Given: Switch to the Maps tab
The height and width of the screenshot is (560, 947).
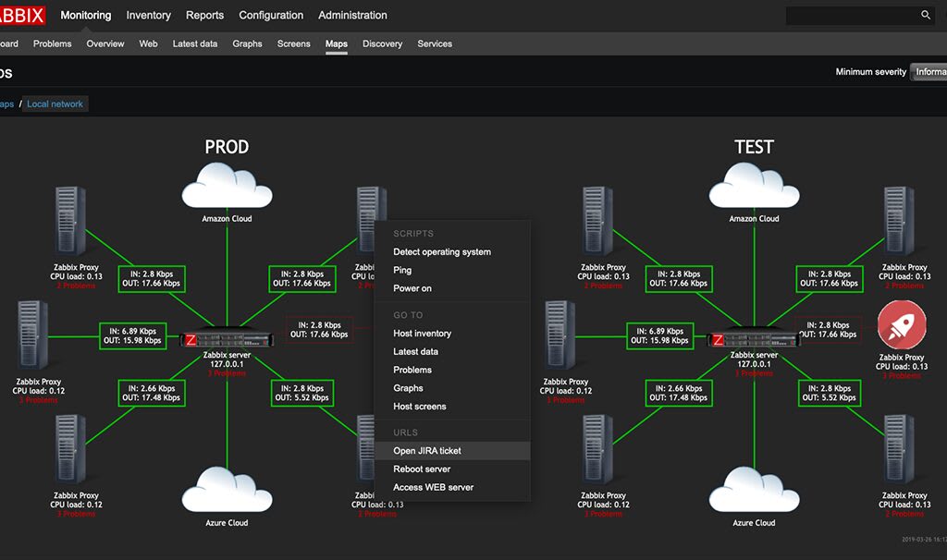Looking at the screenshot, I should point(336,43).
